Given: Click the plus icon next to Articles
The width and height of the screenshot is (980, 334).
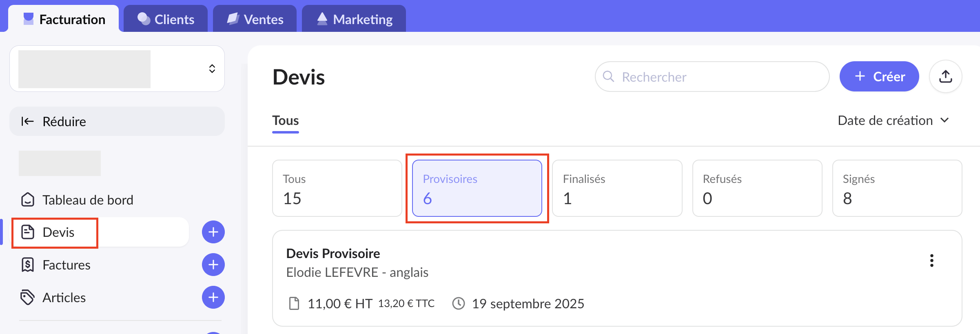Looking at the screenshot, I should click(x=213, y=297).
